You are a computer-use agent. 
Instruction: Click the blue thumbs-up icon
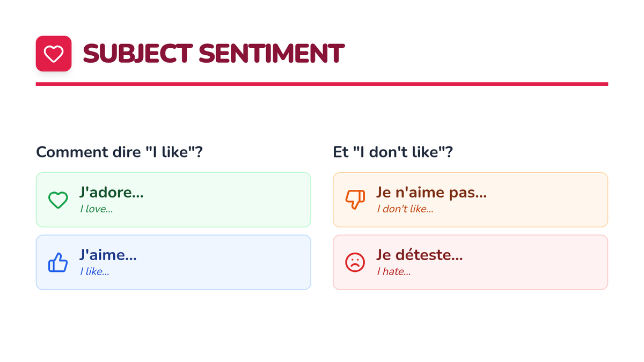tap(58, 263)
